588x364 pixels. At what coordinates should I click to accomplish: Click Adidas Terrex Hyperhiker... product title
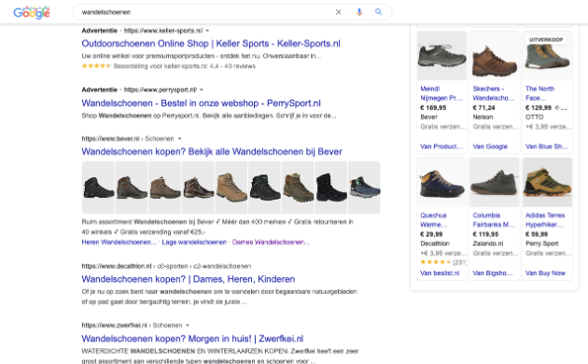tap(545, 220)
